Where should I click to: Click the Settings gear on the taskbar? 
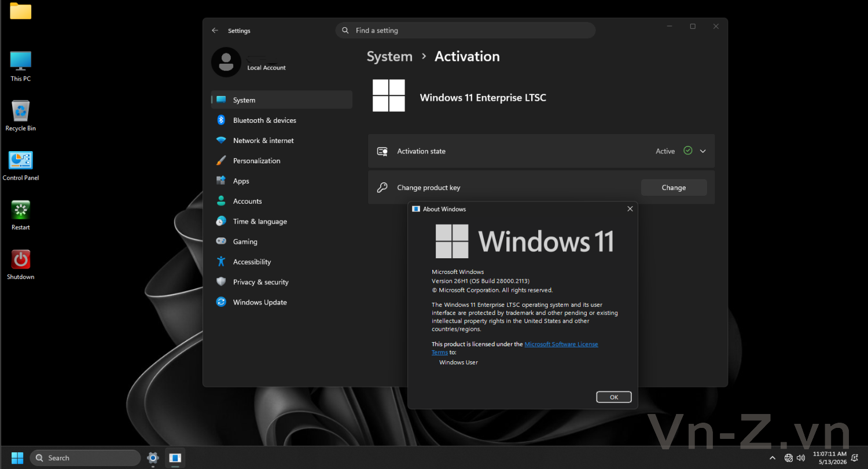(153, 458)
